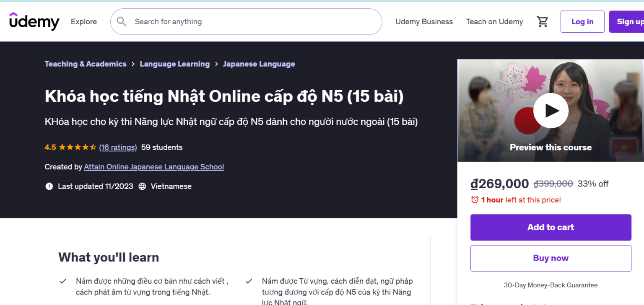644x305 pixels.
Task: Play the course preview video
Action: coord(551,110)
